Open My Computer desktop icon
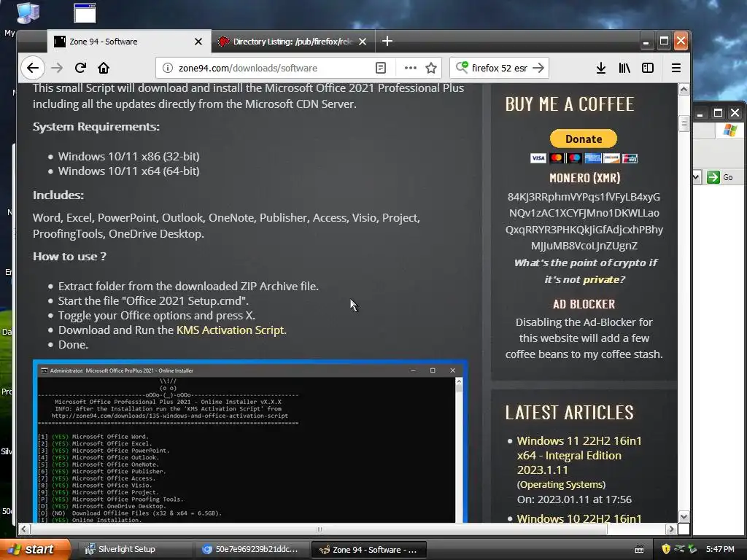The height and width of the screenshot is (560, 747). [x=28, y=12]
